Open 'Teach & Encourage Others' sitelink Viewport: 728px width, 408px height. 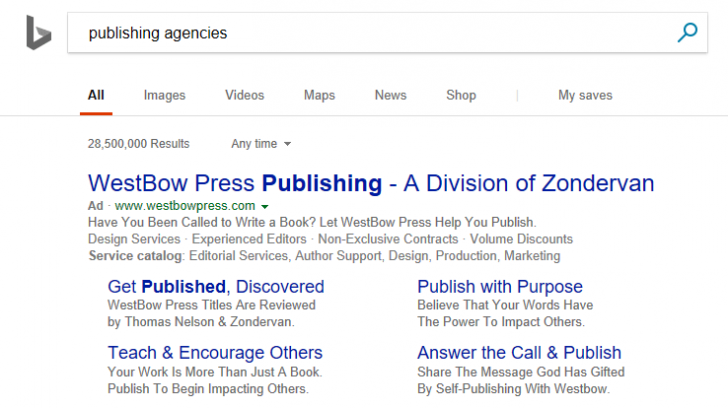215,353
